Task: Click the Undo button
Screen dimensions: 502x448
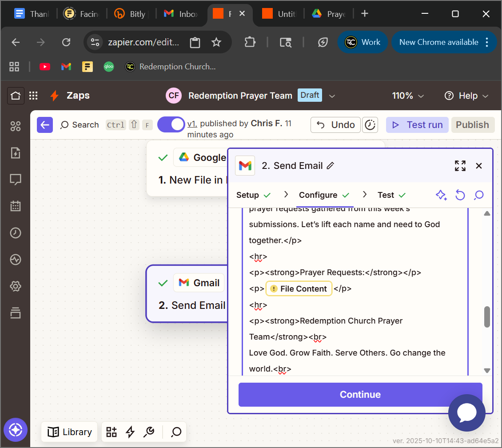Action: click(x=335, y=125)
